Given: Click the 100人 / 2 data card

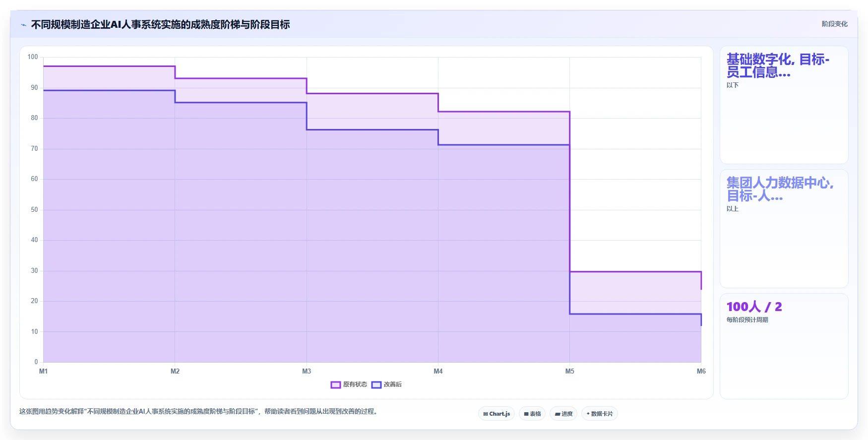Looking at the screenshot, I should pyautogui.click(x=784, y=346).
